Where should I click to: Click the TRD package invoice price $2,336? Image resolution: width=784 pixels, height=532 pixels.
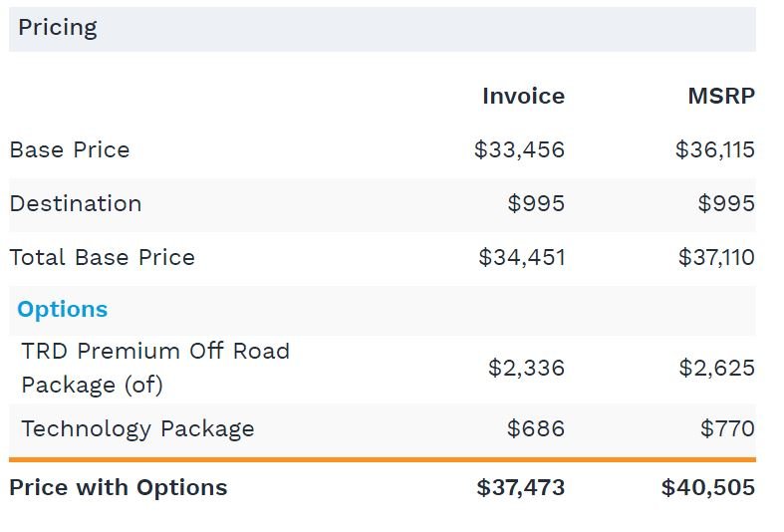[527, 368]
